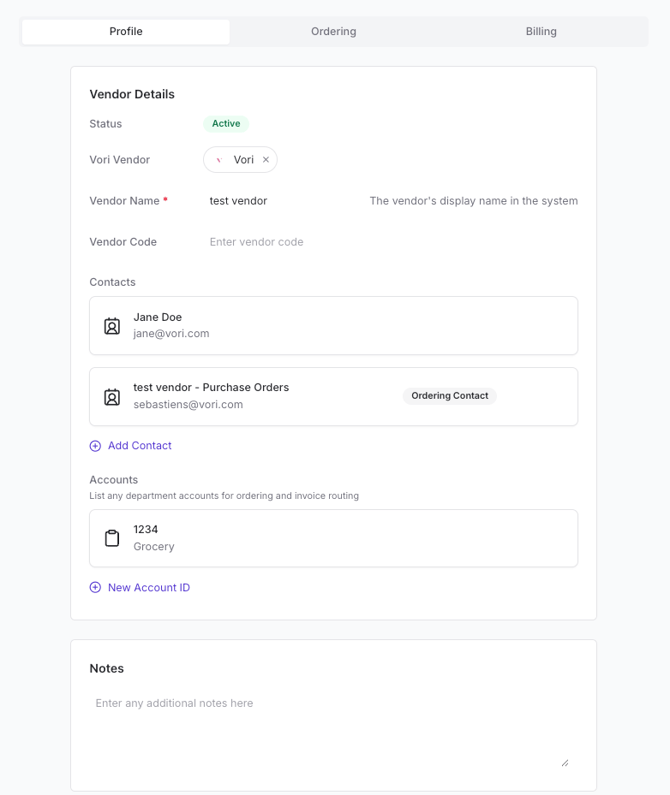Click the Jane Doe contact badge icon

[x=112, y=326]
